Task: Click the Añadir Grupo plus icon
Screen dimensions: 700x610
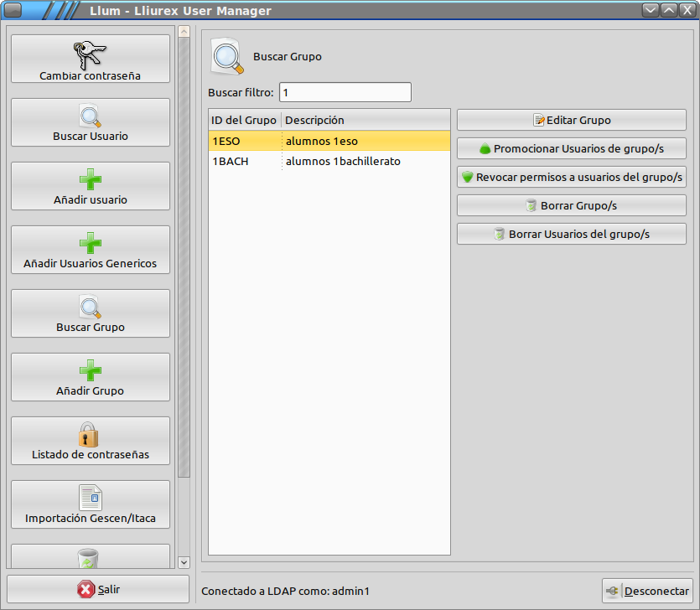Action: coord(90,371)
